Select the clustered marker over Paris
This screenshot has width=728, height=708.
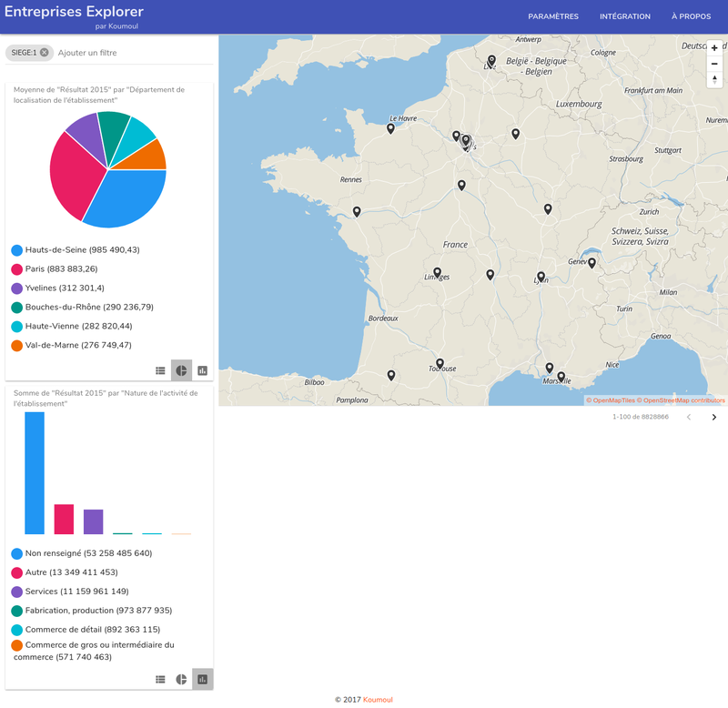[x=465, y=139]
